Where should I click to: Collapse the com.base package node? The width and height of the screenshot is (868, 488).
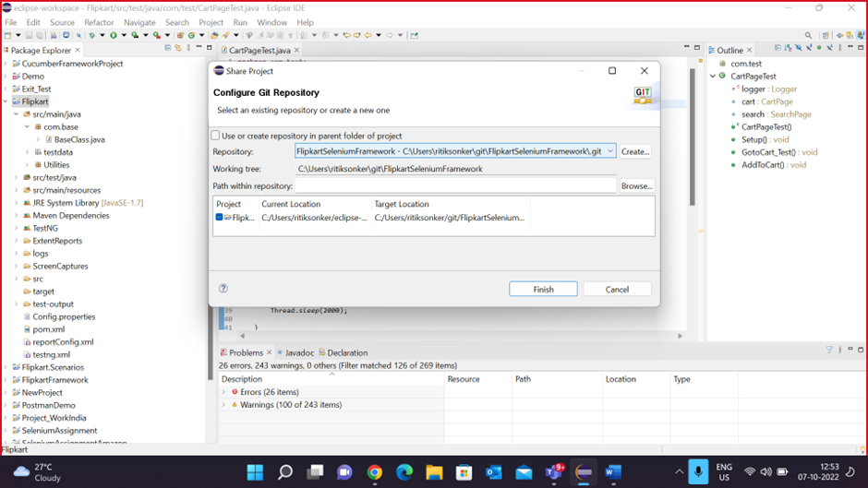coord(27,127)
